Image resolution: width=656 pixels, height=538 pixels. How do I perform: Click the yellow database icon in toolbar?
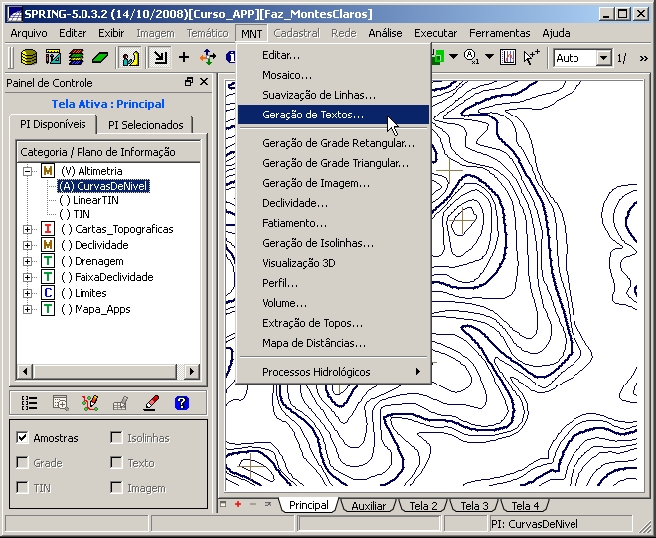(x=28, y=57)
